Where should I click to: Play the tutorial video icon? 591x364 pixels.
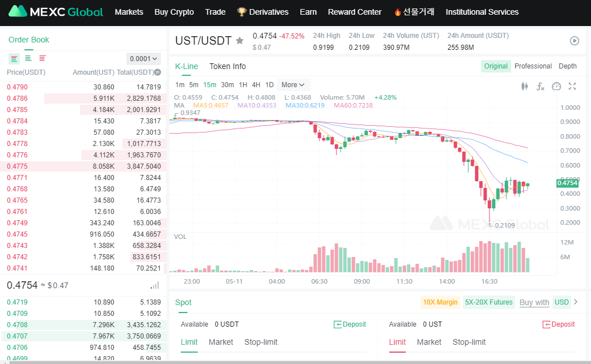[x=575, y=41]
